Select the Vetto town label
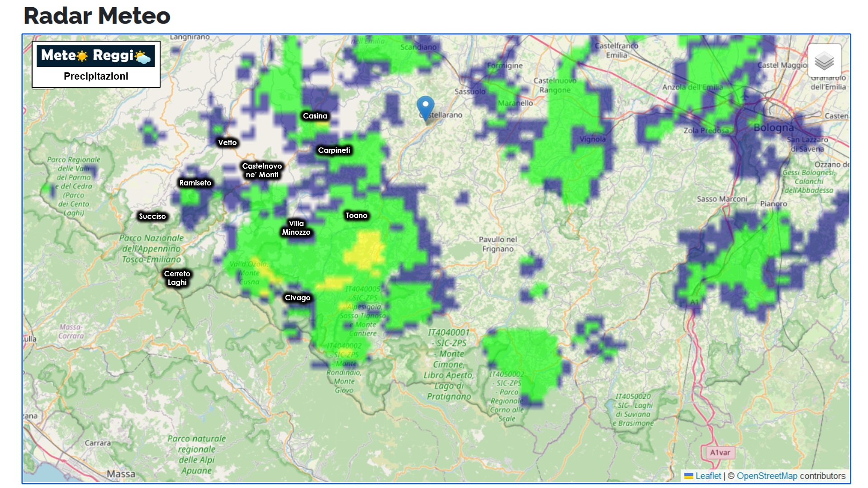Screen dimensions: 868x488 (x=227, y=142)
